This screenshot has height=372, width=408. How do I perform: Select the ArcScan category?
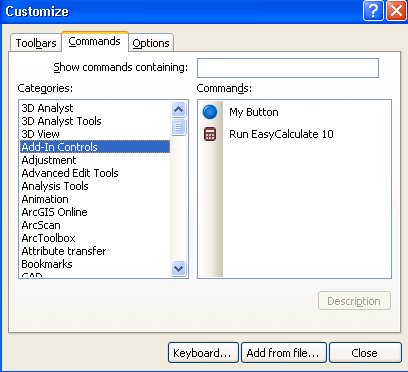click(x=95, y=225)
